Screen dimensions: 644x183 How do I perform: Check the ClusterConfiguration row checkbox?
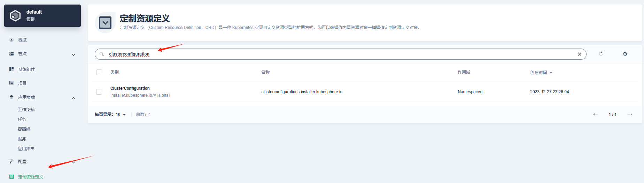99,92
